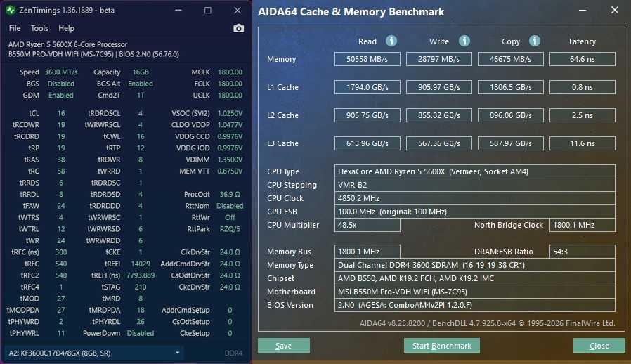Viewport: 631px width, 364px height.
Task: Click the VSOC (SVI2) value 1.0250V
Action: tap(230, 113)
